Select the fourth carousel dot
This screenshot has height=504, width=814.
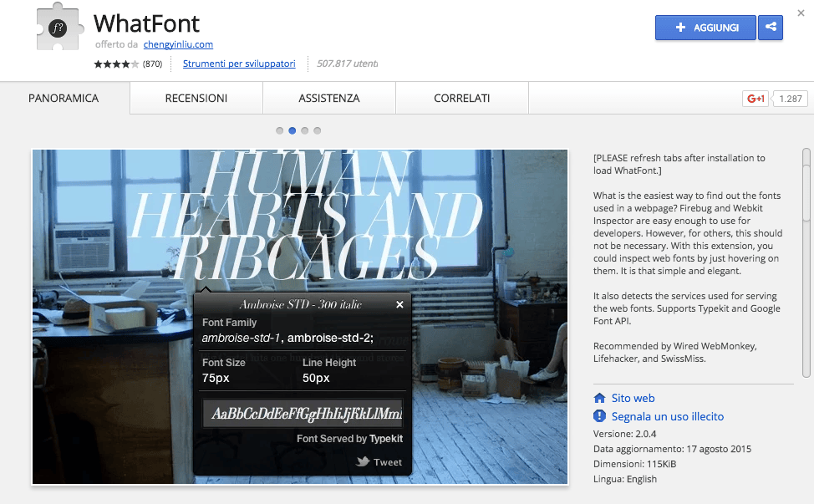pos(317,130)
